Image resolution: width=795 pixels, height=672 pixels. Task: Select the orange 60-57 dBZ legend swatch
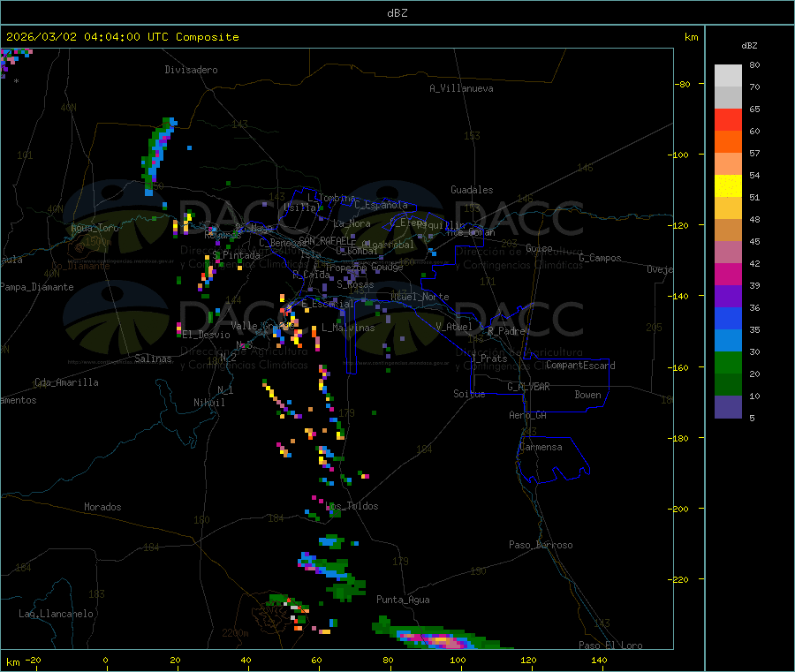click(x=728, y=142)
